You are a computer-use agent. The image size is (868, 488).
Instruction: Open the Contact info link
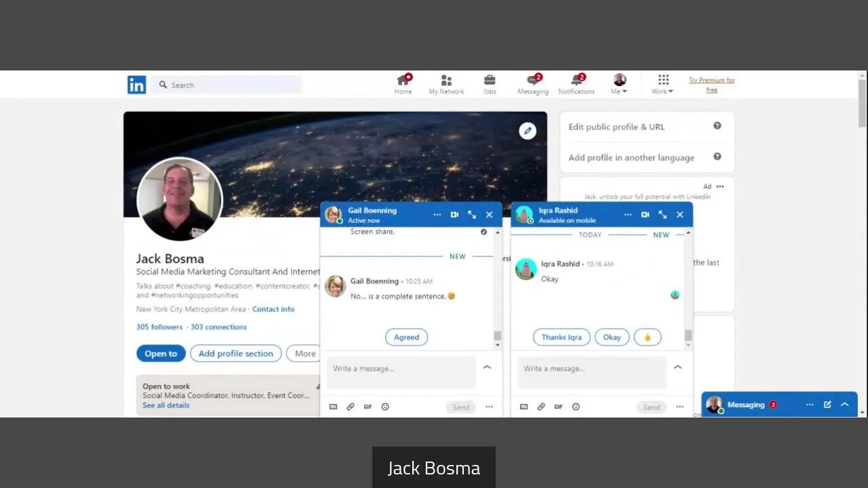click(x=273, y=309)
